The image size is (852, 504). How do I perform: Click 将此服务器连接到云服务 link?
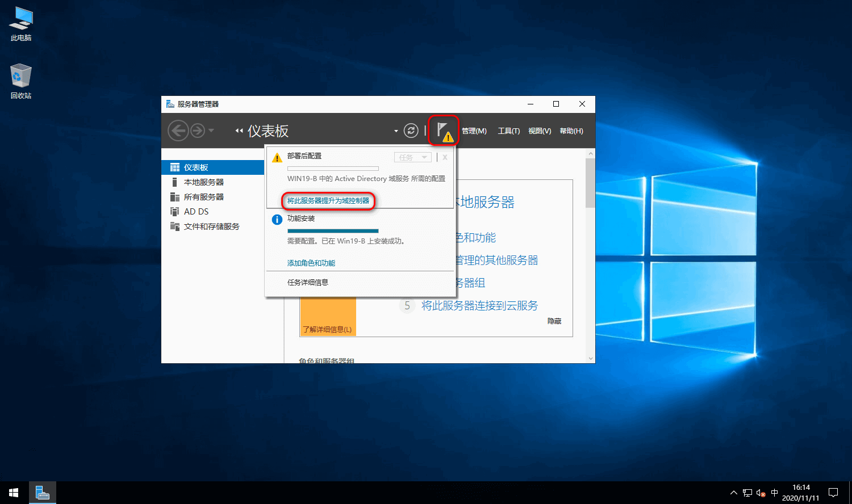[x=480, y=305]
